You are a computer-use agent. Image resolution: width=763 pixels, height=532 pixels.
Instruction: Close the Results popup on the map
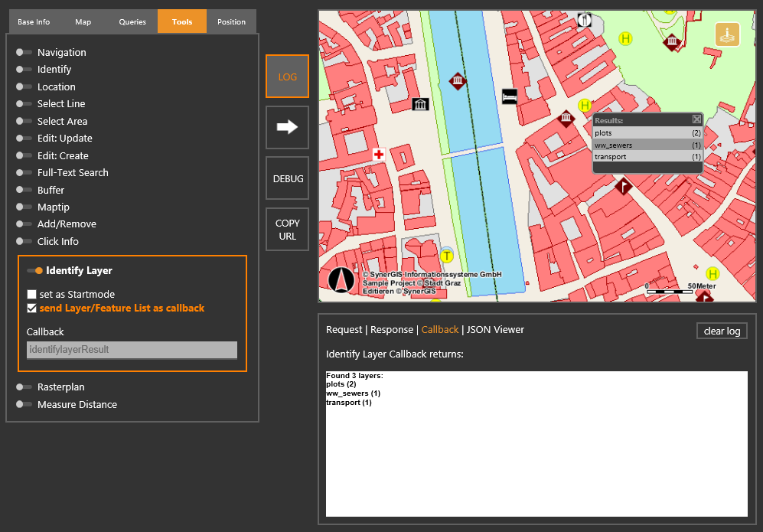tap(696, 119)
